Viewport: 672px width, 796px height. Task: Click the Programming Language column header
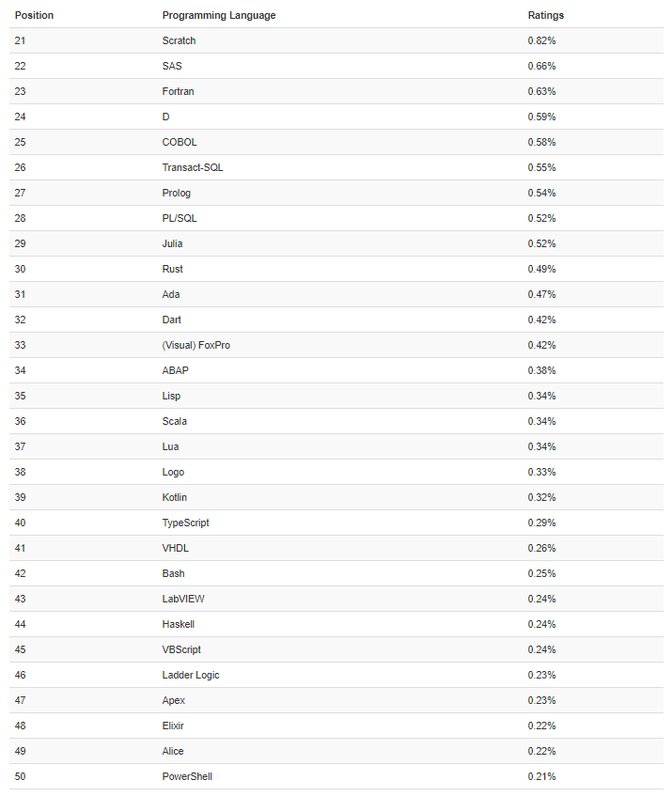219,16
